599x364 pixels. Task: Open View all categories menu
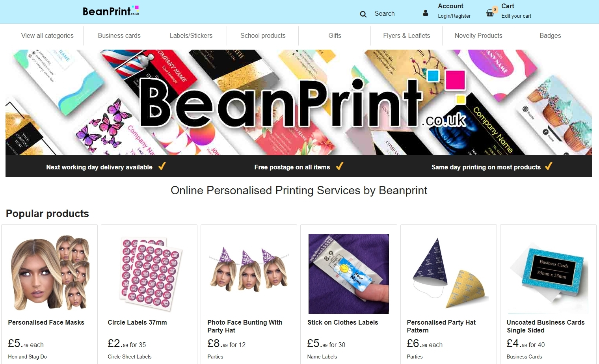pos(47,35)
